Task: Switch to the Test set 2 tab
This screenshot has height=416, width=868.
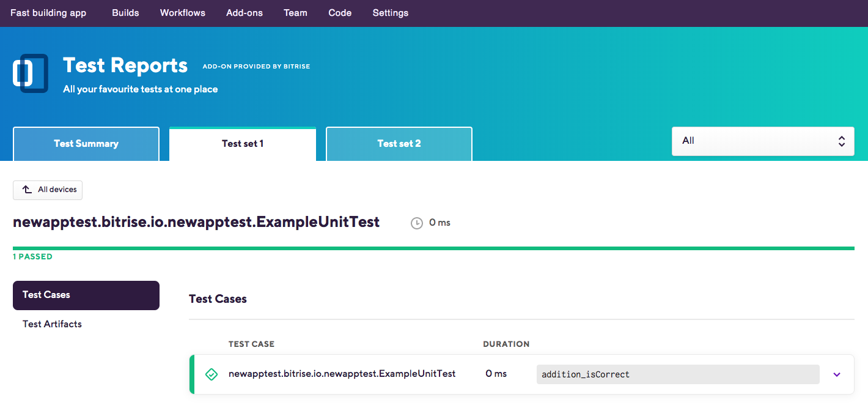Action: (x=399, y=143)
